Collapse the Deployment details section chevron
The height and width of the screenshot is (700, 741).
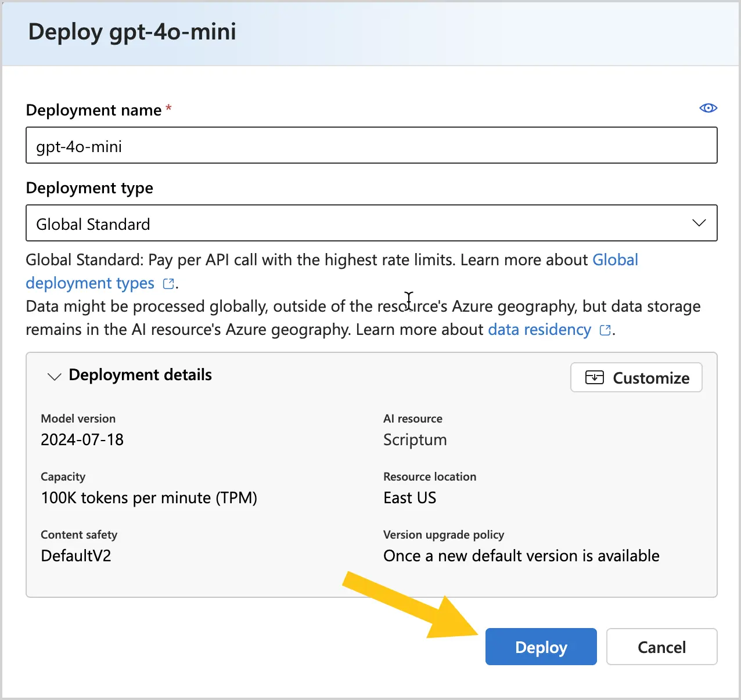click(x=54, y=376)
